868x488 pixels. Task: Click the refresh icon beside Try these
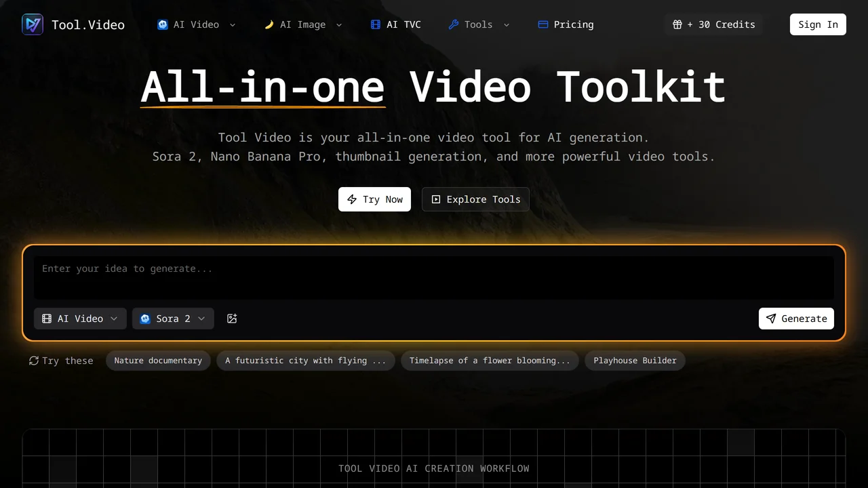[34, 361]
